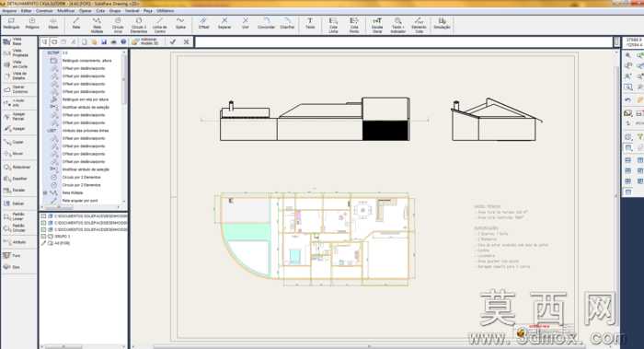The height and width of the screenshot is (349, 644).
Task: Click Vista Base in left sidebar
Action: coord(12,41)
